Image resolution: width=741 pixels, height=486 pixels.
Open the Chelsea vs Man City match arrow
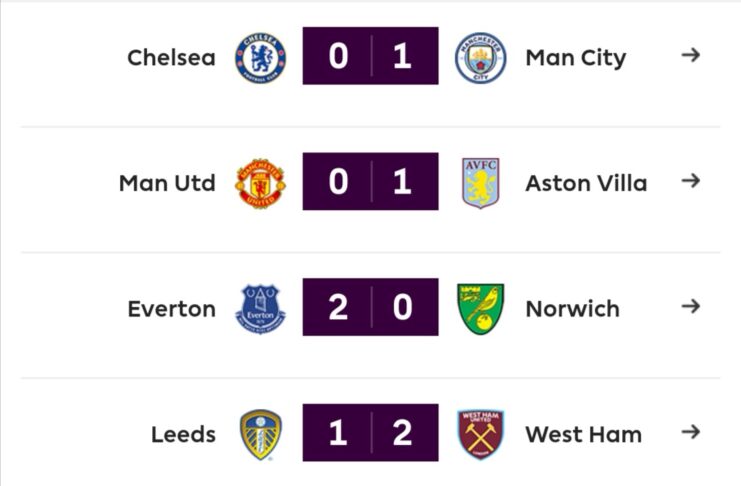pyautogui.click(x=689, y=55)
